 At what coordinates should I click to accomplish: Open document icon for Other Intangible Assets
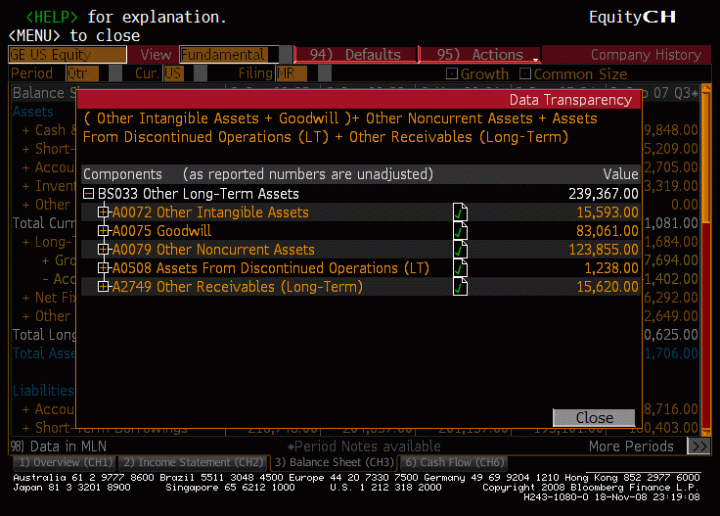[460, 213]
